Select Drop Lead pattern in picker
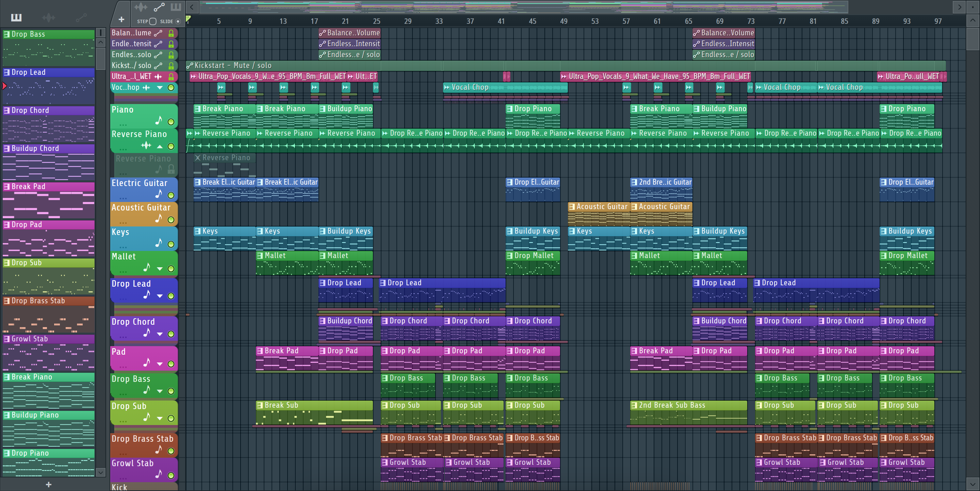The image size is (980, 491). point(49,86)
